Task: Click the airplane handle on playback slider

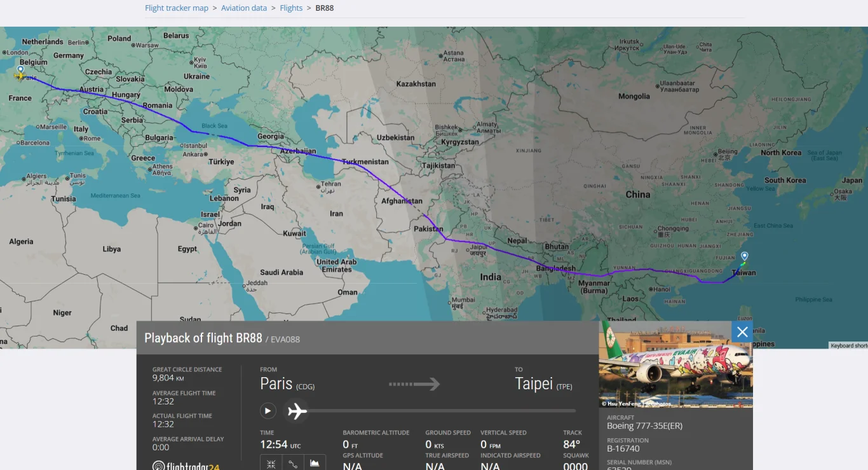Action: point(296,411)
